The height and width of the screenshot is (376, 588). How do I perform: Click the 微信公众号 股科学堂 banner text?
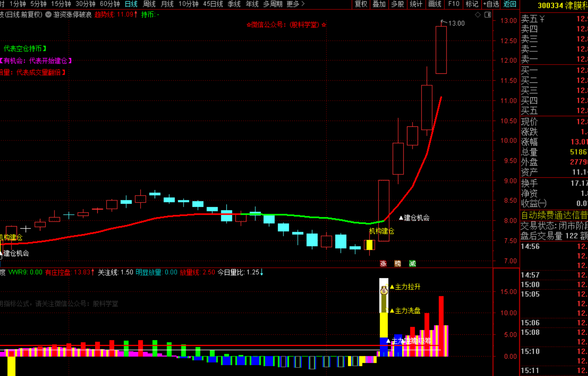(286, 25)
